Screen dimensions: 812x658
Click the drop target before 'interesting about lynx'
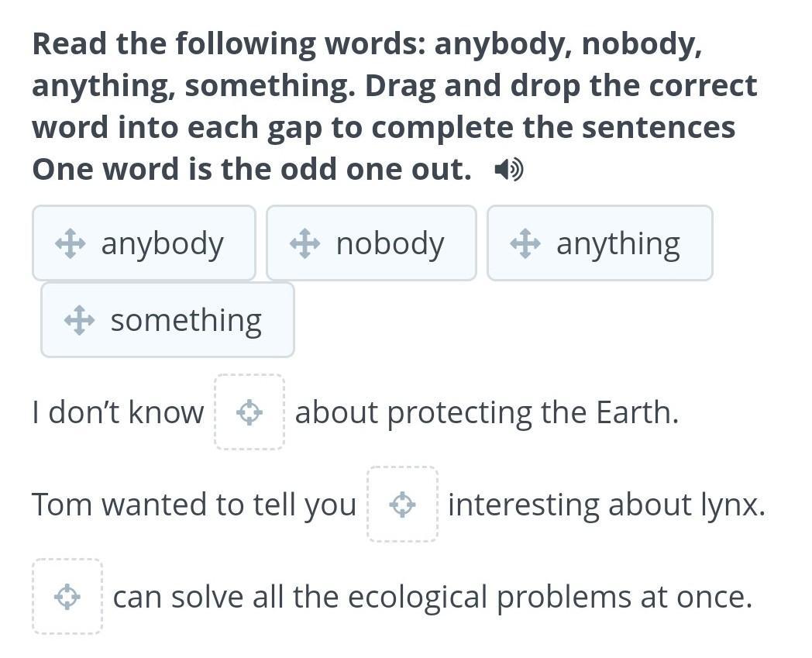click(x=402, y=505)
